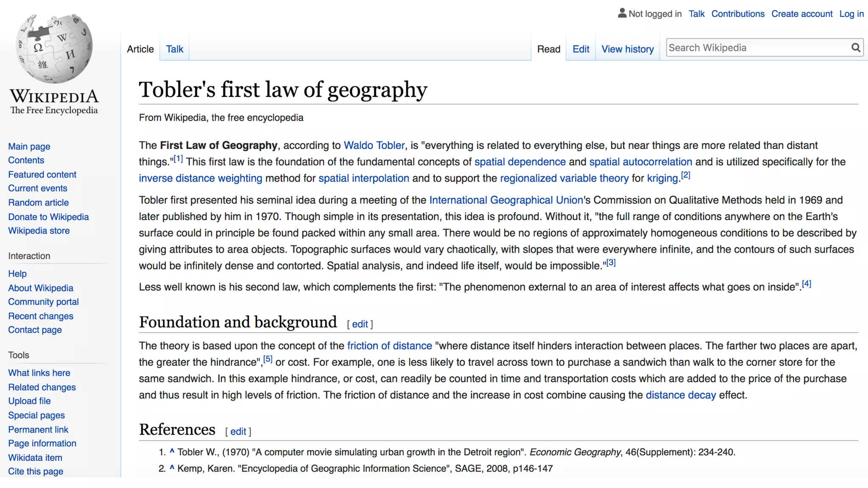Open footnote marker [3]
The image size is (868, 488).
611,263
